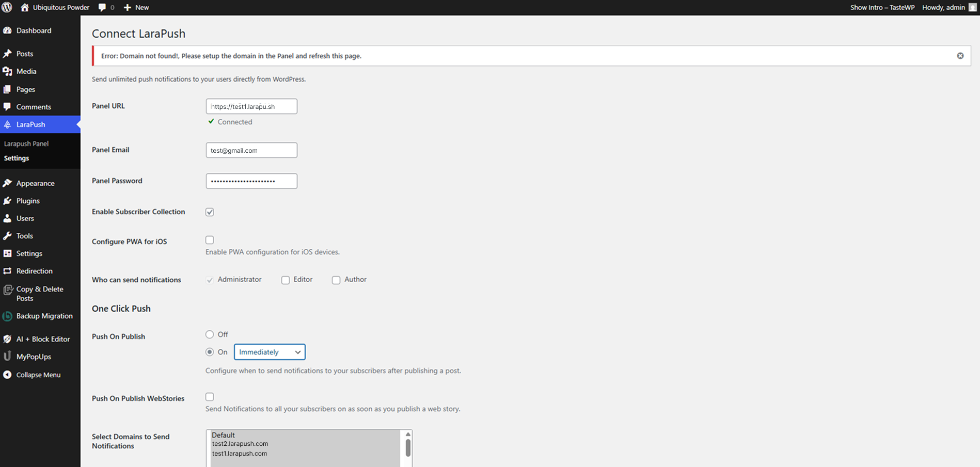Open the Immediately timing dropdown
The height and width of the screenshot is (467, 980).
point(270,352)
